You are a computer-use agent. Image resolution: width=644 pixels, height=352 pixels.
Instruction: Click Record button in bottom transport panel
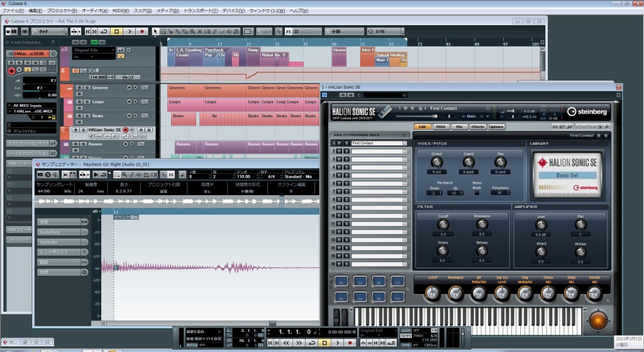click(350, 343)
